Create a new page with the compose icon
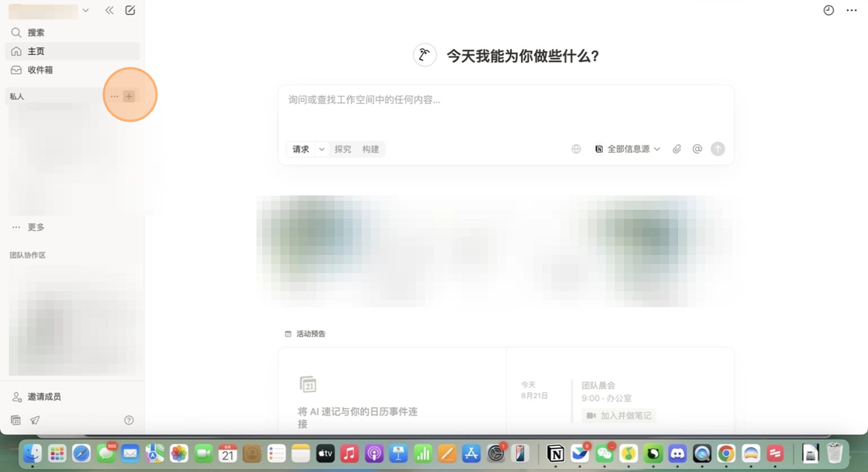Viewport: 868px width, 472px height. pyautogui.click(x=129, y=11)
